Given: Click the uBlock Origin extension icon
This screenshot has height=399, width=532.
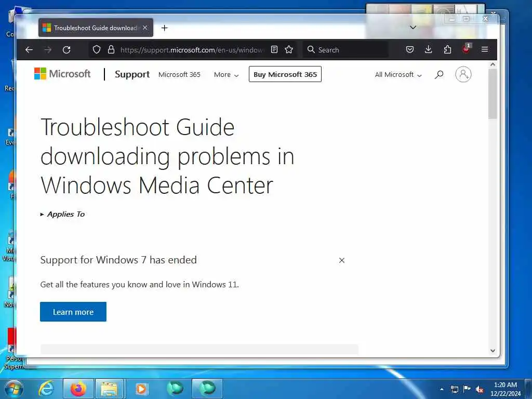Looking at the screenshot, I should 466,49.
